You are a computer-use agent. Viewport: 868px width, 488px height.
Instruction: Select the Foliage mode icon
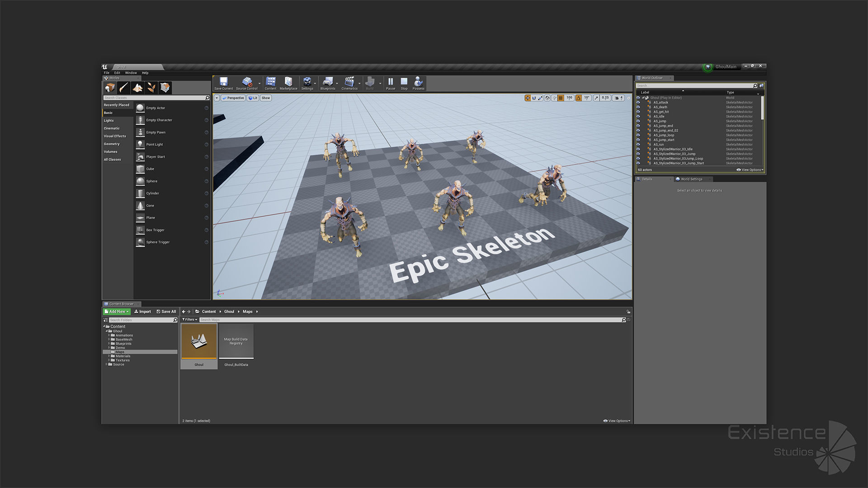click(x=151, y=88)
